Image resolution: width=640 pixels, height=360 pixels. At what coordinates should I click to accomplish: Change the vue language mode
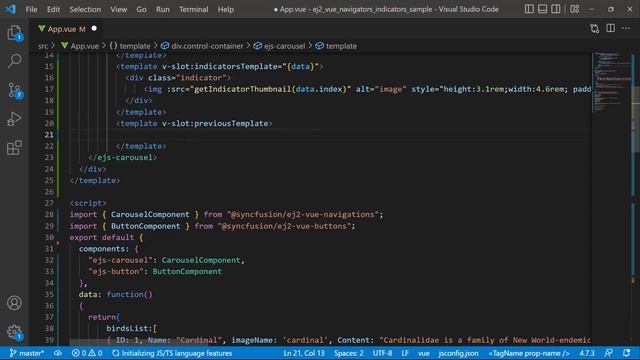pyautogui.click(x=424, y=353)
